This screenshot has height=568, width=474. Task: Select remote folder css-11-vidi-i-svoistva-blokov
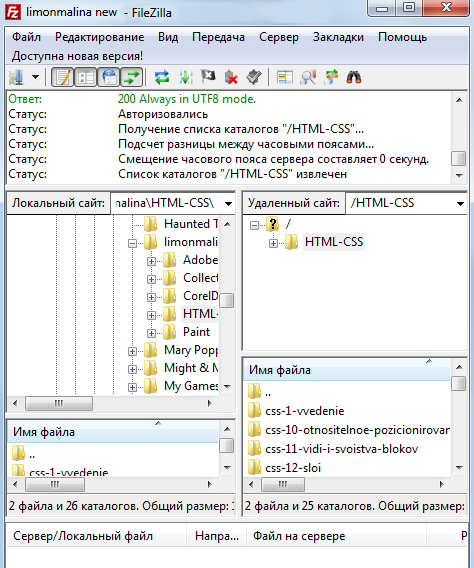tap(341, 449)
